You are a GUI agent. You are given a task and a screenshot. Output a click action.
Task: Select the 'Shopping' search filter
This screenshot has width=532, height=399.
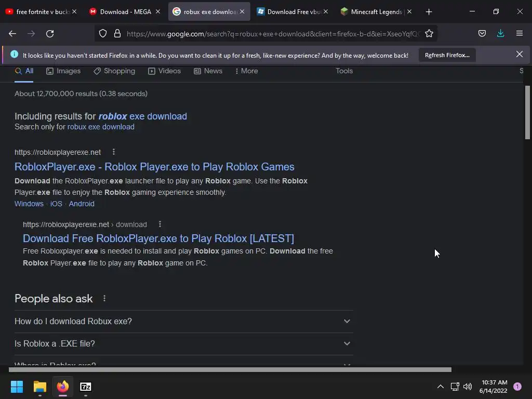(x=114, y=71)
